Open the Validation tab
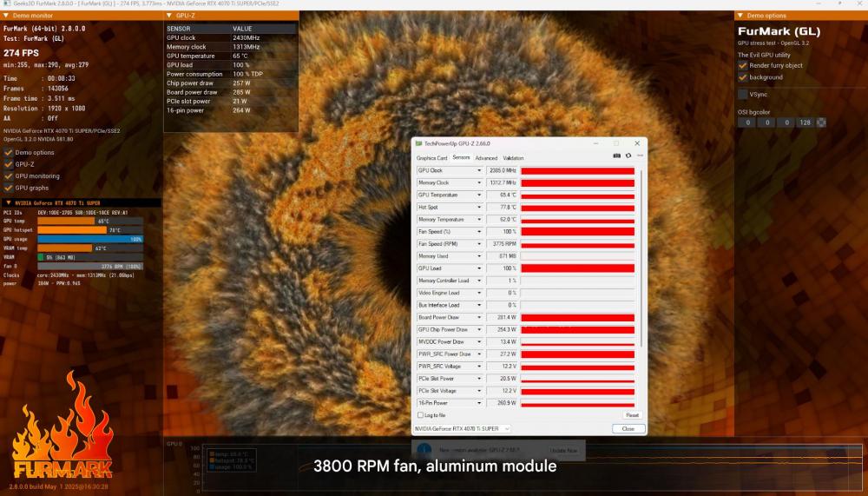The width and height of the screenshot is (868, 496). click(x=513, y=158)
